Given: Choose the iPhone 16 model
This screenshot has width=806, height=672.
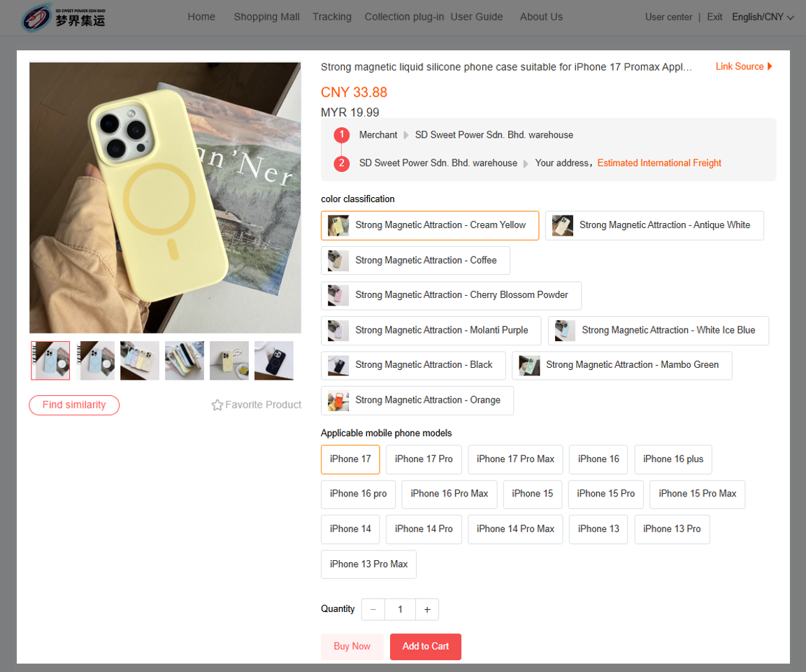Looking at the screenshot, I should coord(598,459).
